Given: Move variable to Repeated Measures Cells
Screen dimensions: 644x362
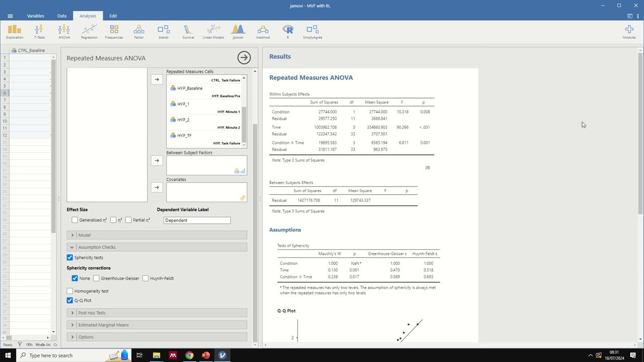Looking at the screenshot, I should [x=156, y=79].
